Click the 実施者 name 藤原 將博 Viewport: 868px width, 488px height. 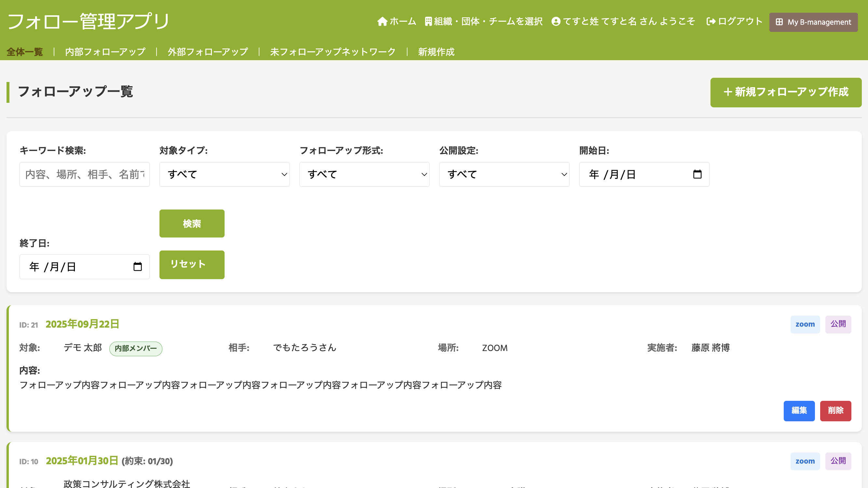[x=711, y=348]
